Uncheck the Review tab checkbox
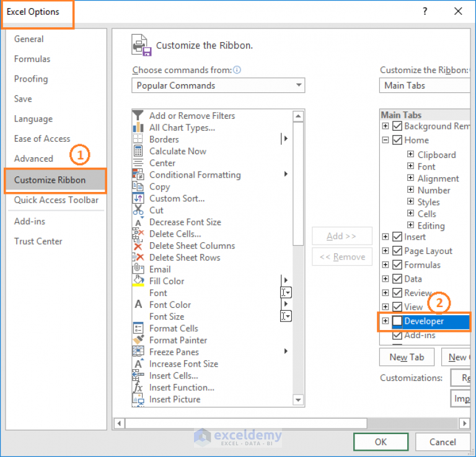 tap(397, 293)
